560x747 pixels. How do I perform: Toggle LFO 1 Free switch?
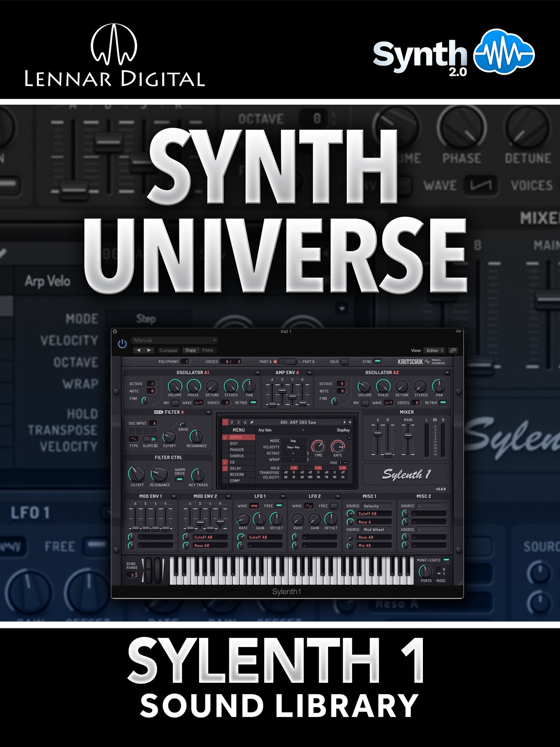[x=279, y=506]
